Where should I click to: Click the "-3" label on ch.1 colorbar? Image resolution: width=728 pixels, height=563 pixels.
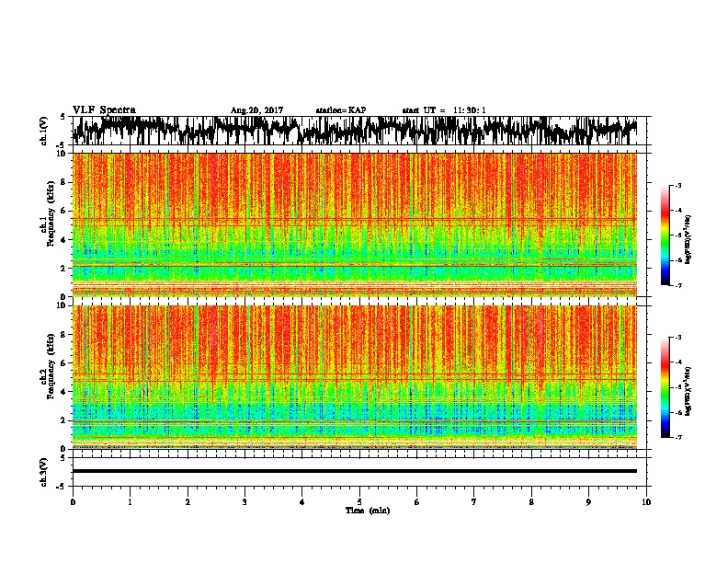point(678,186)
